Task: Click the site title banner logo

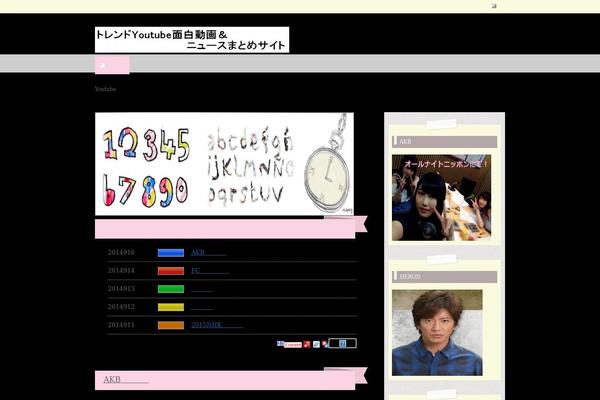Action: (x=192, y=40)
